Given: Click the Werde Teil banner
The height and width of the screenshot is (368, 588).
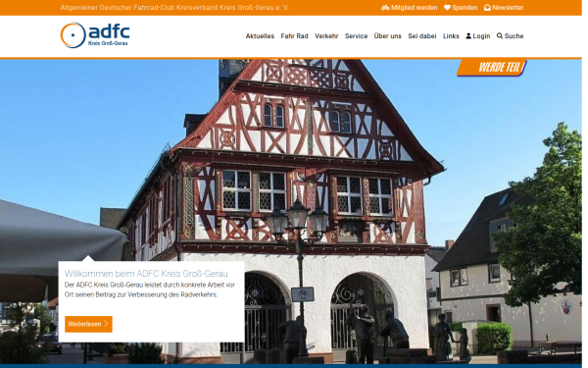Looking at the screenshot, I should 492,68.
